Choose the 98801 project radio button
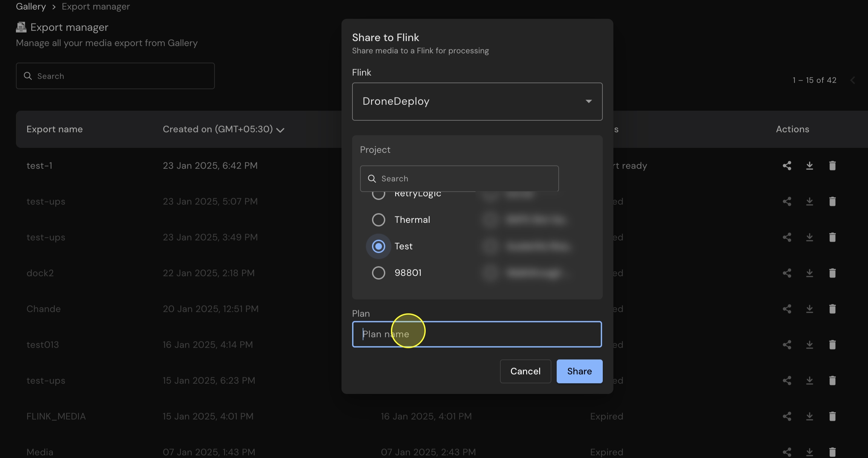This screenshot has height=458, width=868. click(378, 273)
